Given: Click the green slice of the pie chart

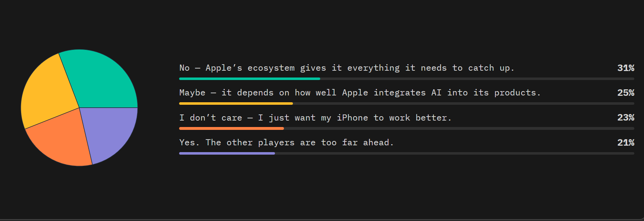Looking at the screenshot, I should point(101,79).
